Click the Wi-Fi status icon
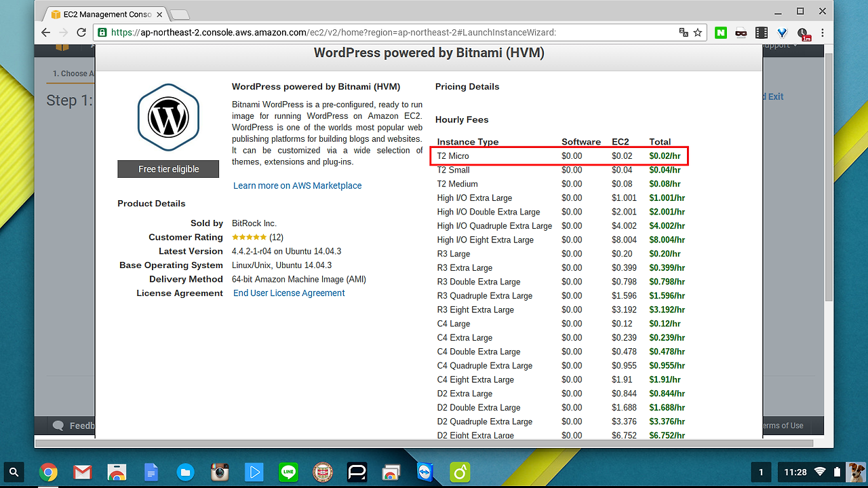This screenshot has width=868, height=488. [x=821, y=472]
